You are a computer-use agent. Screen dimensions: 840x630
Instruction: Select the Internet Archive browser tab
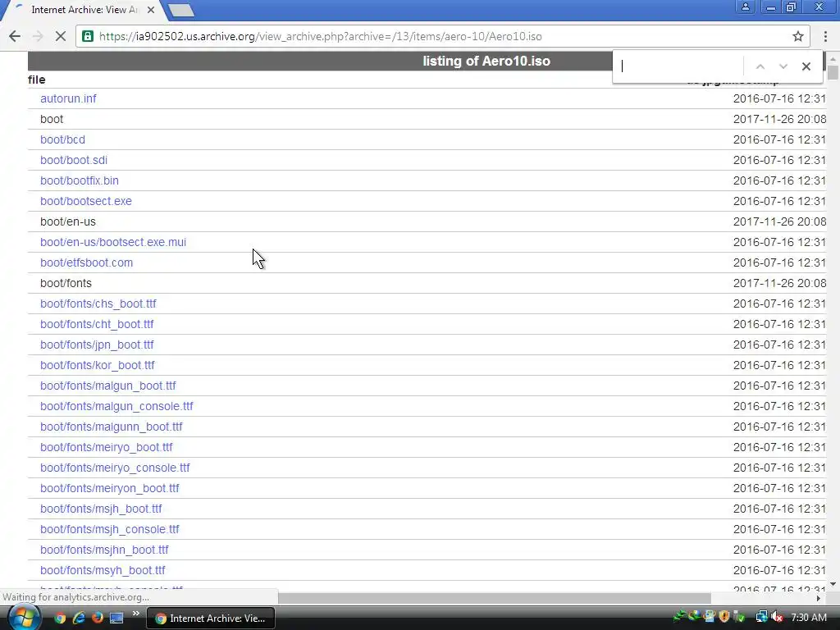[84, 10]
